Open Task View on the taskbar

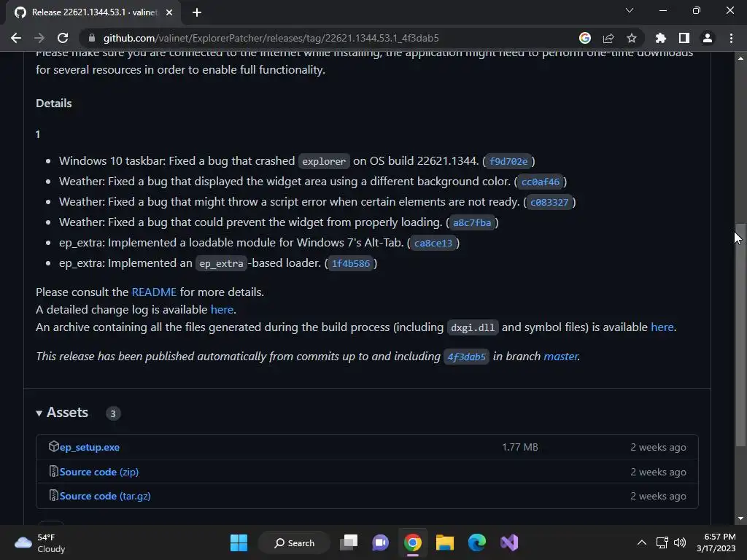[x=349, y=542]
